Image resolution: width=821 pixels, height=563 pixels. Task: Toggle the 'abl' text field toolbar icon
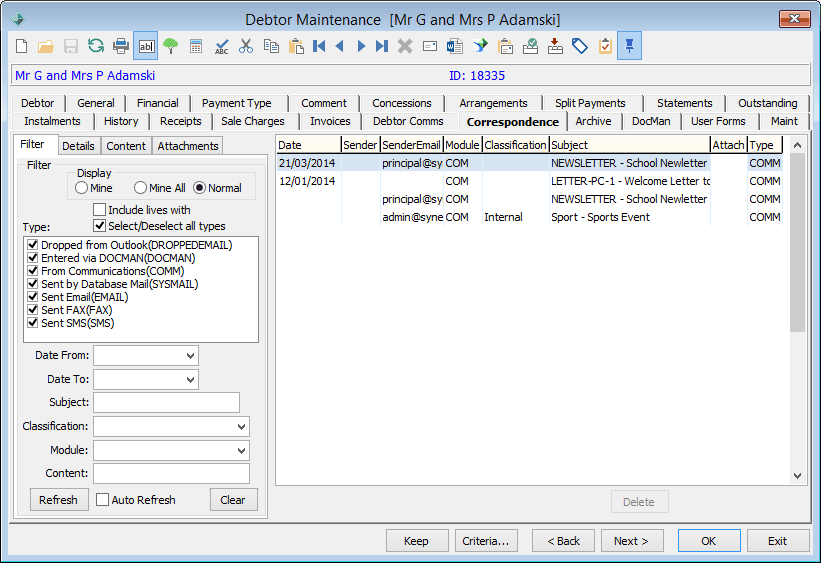pyautogui.click(x=146, y=46)
